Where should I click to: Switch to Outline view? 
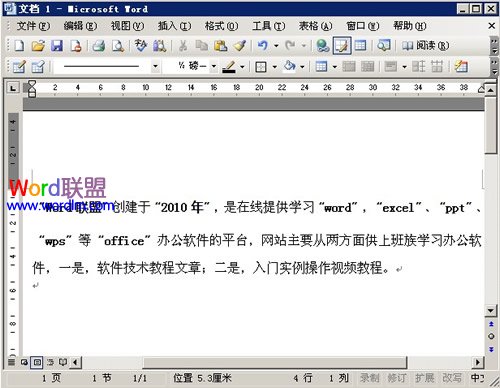tap(50, 362)
